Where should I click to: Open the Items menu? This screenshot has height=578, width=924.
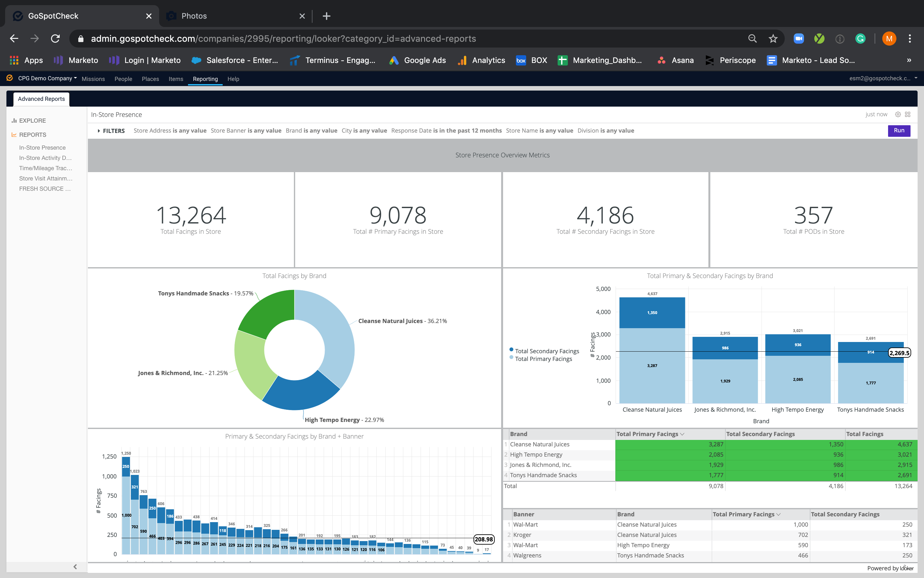click(x=176, y=79)
